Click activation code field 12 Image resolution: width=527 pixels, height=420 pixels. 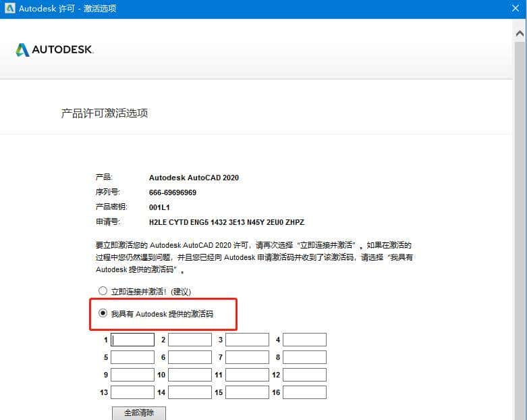[x=304, y=375]
